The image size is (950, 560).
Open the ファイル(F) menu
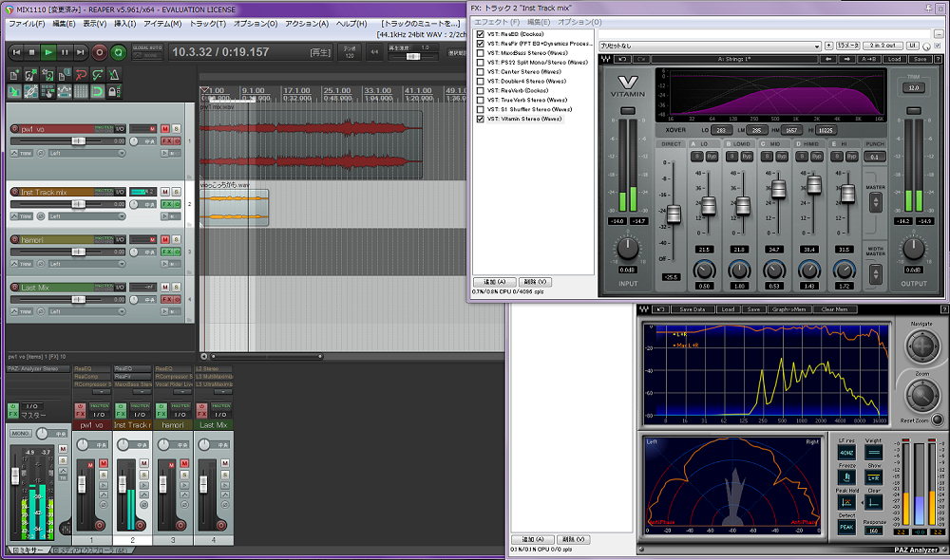27,23
